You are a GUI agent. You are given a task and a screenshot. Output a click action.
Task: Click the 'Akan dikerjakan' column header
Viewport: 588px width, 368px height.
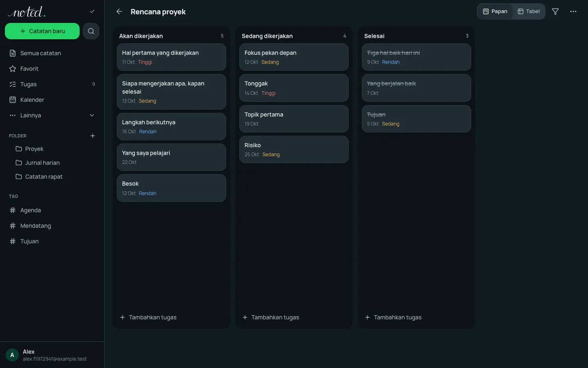coord(141,36)
